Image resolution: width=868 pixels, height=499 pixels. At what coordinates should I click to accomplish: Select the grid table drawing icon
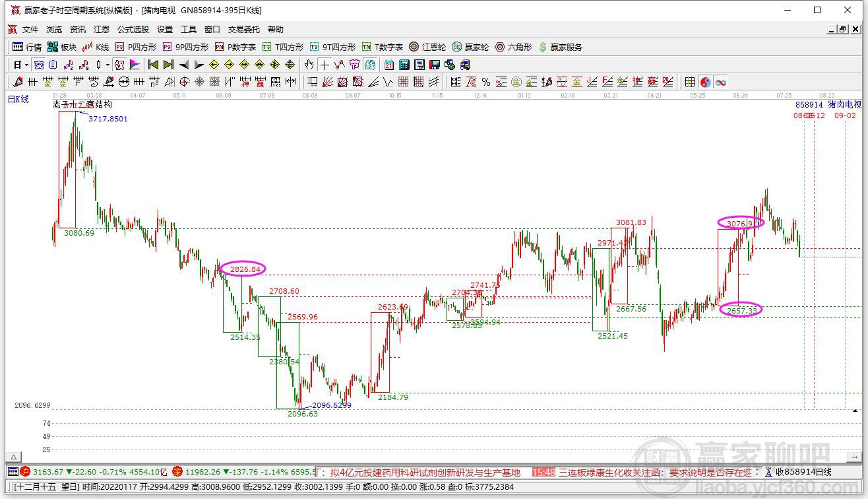[690, 82]
